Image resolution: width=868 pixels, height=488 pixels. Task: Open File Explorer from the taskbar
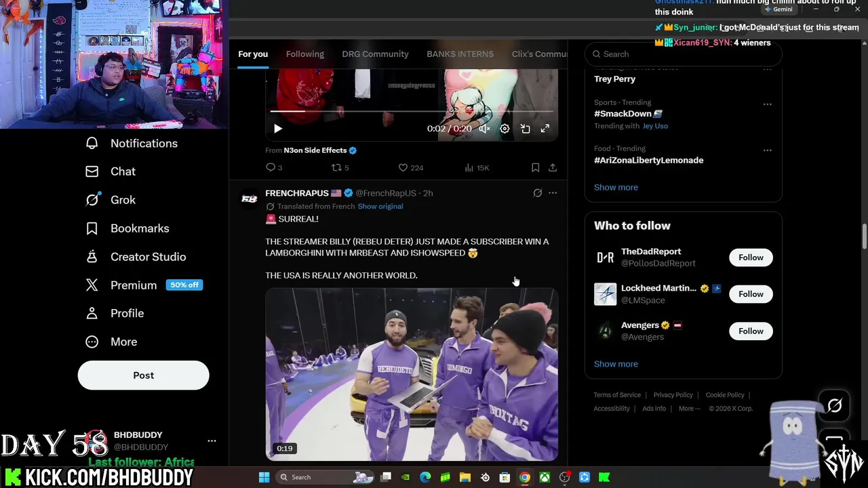[465, 477]
